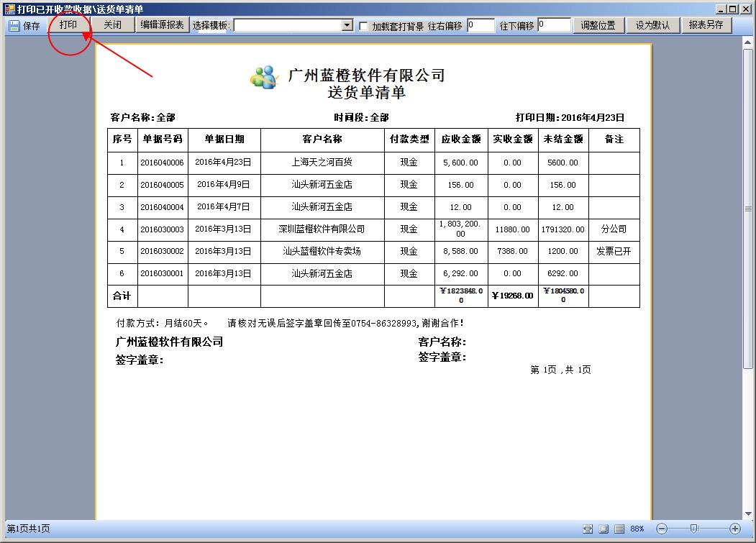Click the 付款类型 column header
Image resolution: width=756 pixels, height=543 pixels.
(x=409, y=140)
